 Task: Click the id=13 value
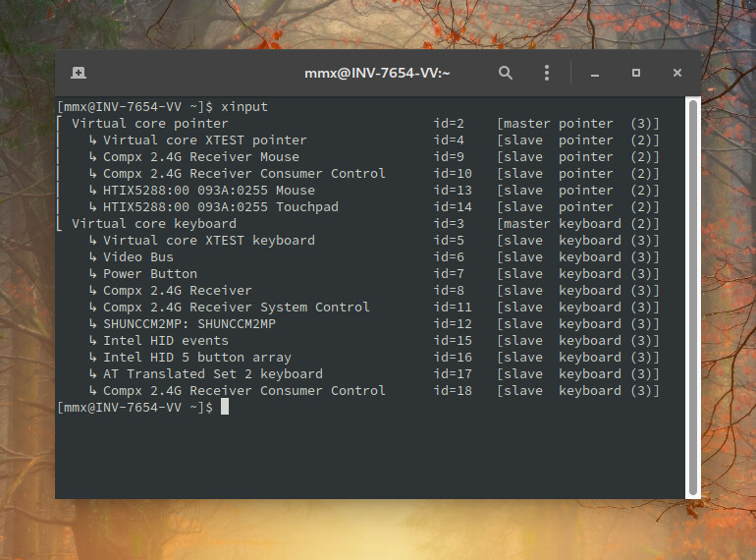453,190
